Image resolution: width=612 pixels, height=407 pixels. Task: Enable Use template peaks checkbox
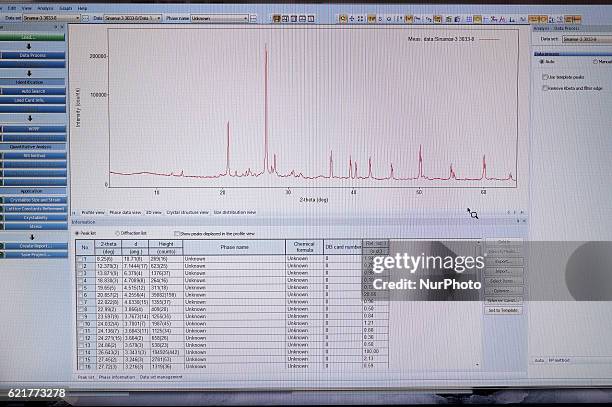coord(545,77)
